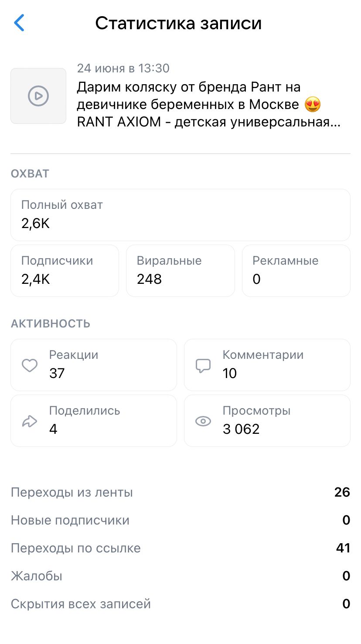Select the Рекламные reach card
The image size is (361, 644).
296,270
